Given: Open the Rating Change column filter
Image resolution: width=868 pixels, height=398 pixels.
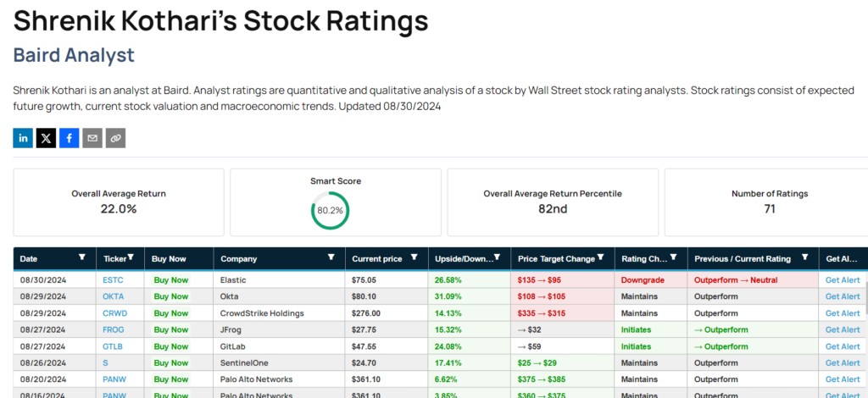Looking at the screenshot, I should 675,257.
